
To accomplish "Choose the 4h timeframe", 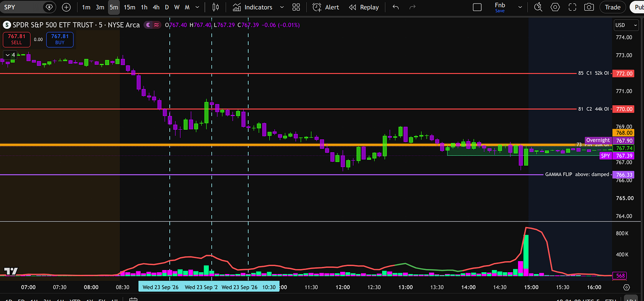I will click(x=156, y=7).
